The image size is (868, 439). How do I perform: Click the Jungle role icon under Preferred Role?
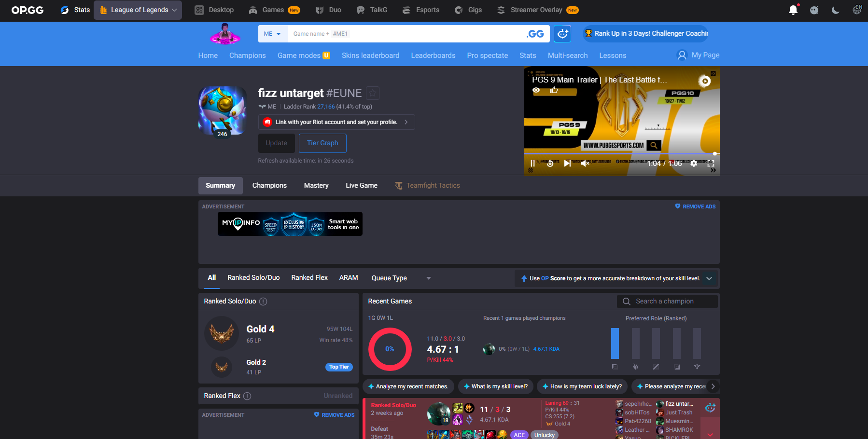[x=635, y=366]
